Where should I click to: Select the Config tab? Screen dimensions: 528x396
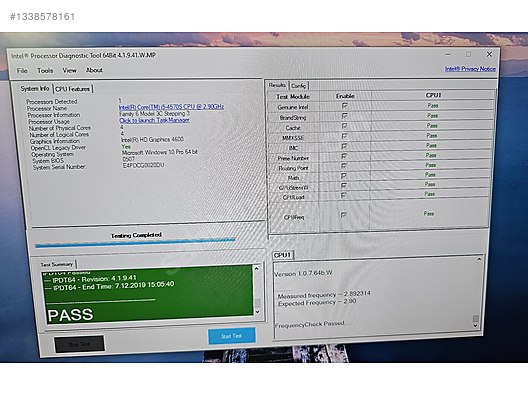point(298,86)
